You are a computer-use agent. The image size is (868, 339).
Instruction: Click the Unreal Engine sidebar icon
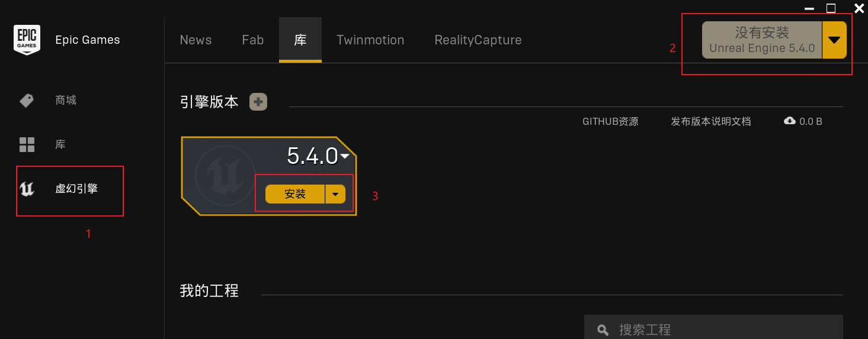[27, 189]
